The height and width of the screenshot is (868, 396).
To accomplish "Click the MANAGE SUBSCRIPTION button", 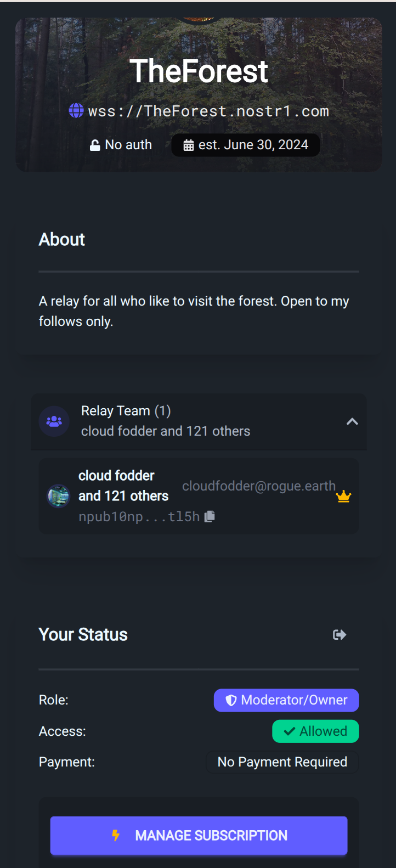I will coord(199,836).
